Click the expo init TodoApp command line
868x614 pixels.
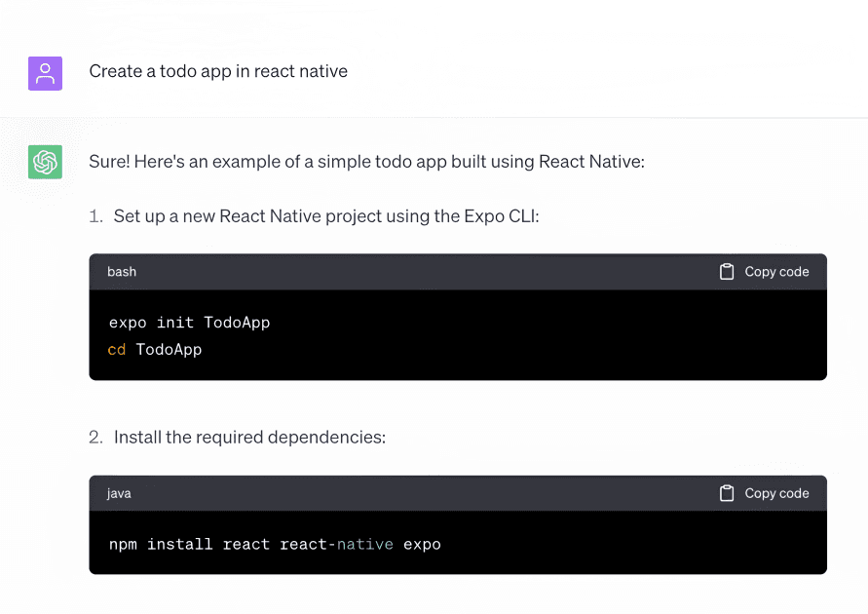point(189,322)
